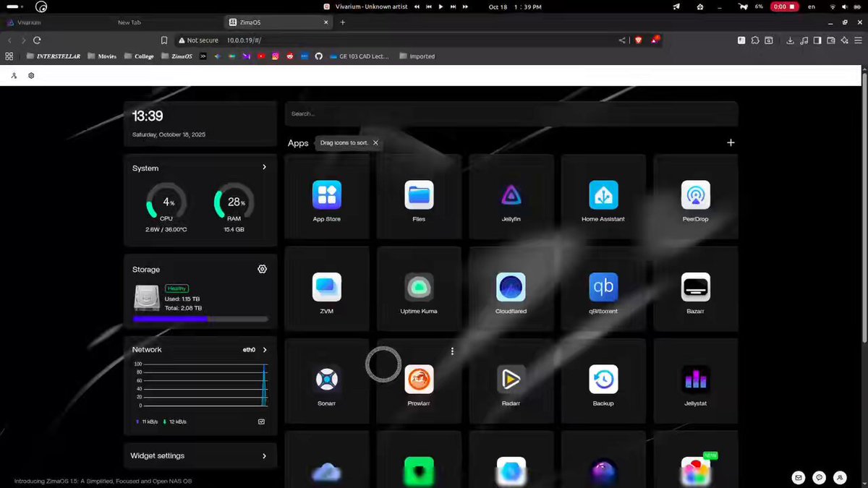
Task: Open Widget settings
Action: 200,456
